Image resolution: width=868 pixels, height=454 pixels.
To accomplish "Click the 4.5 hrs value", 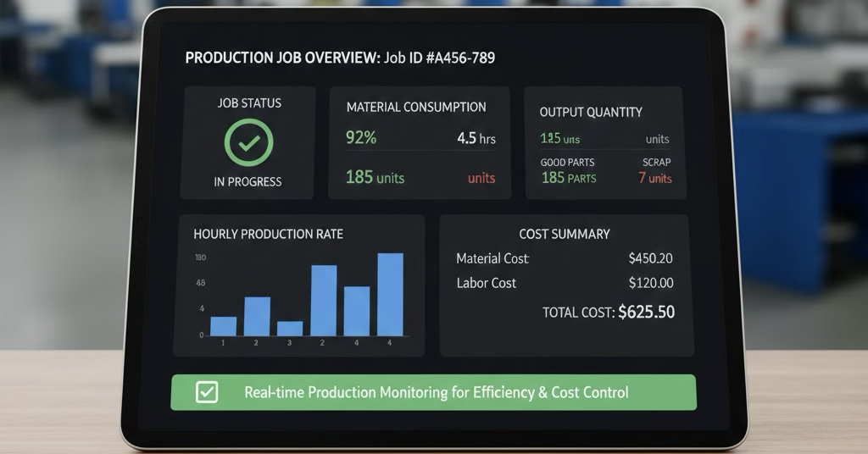I will tap(476, 138).
